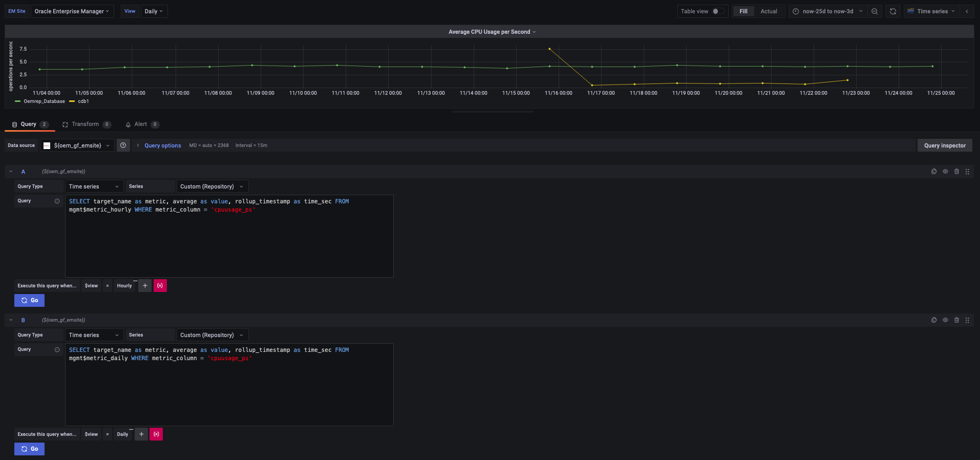Click the green Oemrep_Database legend color swatch
The image size is (980, 460).
tap(18, 101)
